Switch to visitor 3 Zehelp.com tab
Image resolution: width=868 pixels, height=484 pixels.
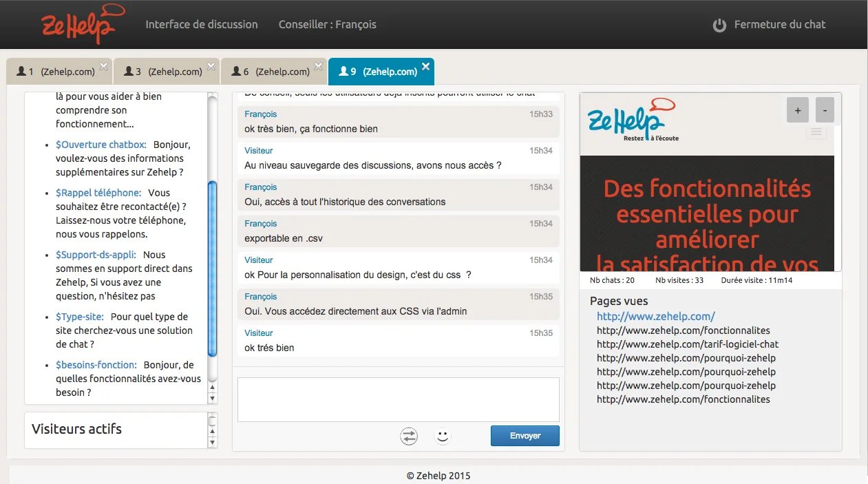click(167, 72)
